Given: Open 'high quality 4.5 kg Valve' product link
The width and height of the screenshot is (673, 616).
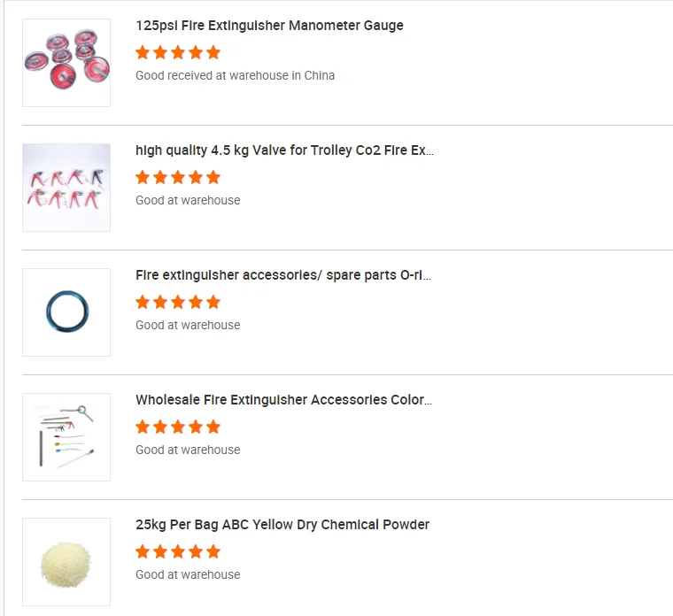Looking at the screenshot, I should point(284,150).
